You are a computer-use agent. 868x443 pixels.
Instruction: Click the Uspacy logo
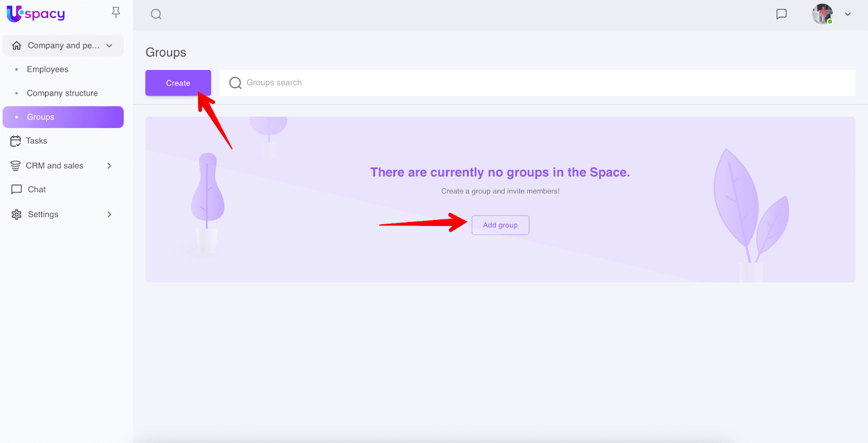pos(36,14)
